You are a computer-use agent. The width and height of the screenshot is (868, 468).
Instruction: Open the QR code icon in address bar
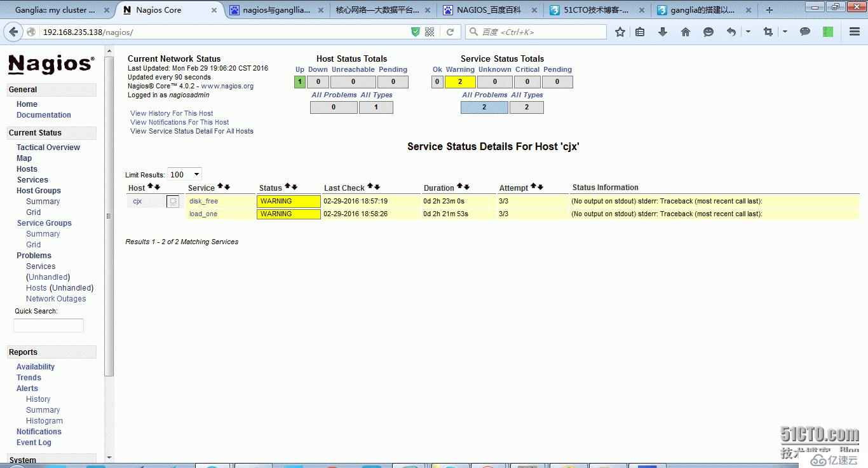pos(430,32)
